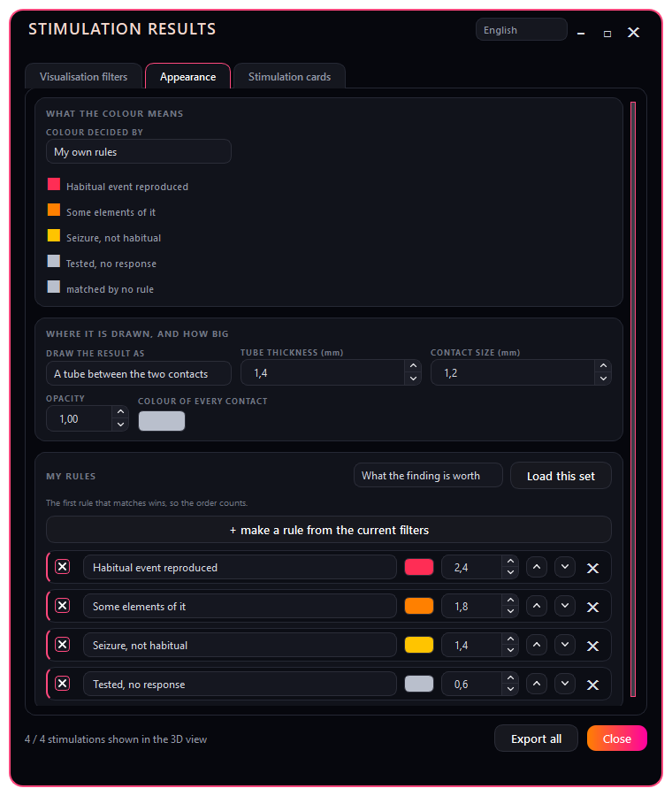Decrease opacity with the down arrow

coord(120,425)
